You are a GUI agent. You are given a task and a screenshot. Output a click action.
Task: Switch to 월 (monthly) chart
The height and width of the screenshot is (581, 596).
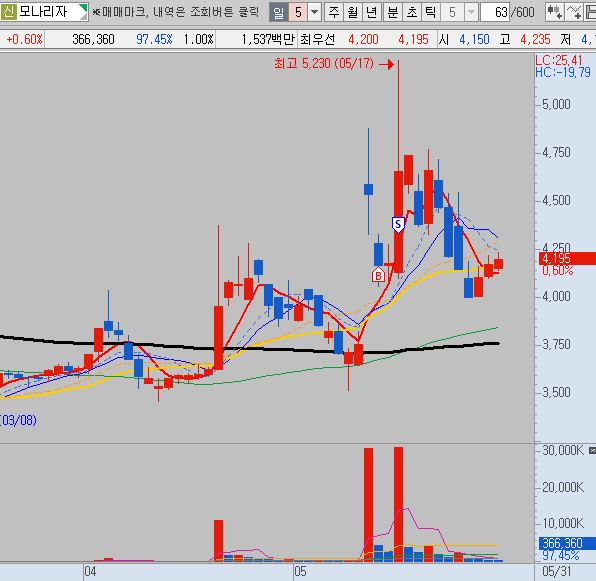[x=353, y=13]
